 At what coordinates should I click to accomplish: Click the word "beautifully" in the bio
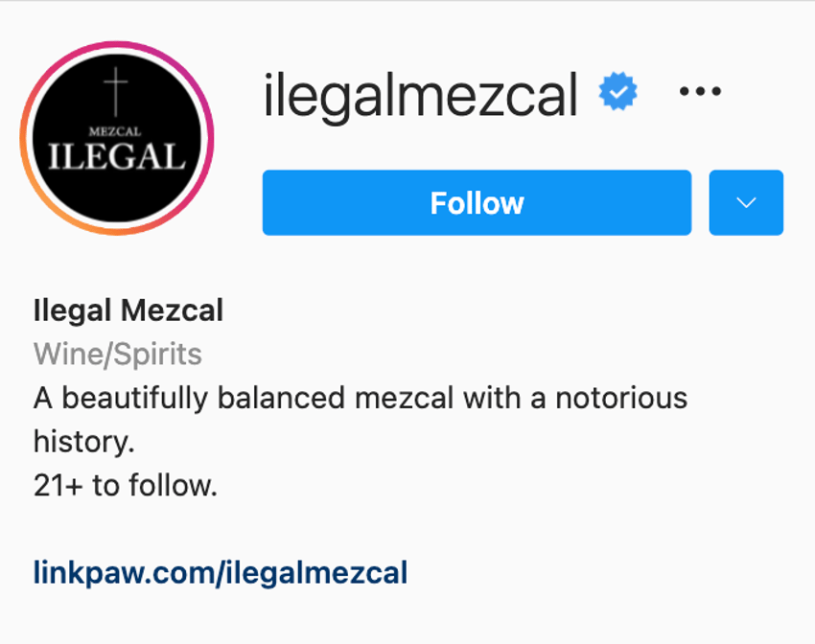click(134, 399)
